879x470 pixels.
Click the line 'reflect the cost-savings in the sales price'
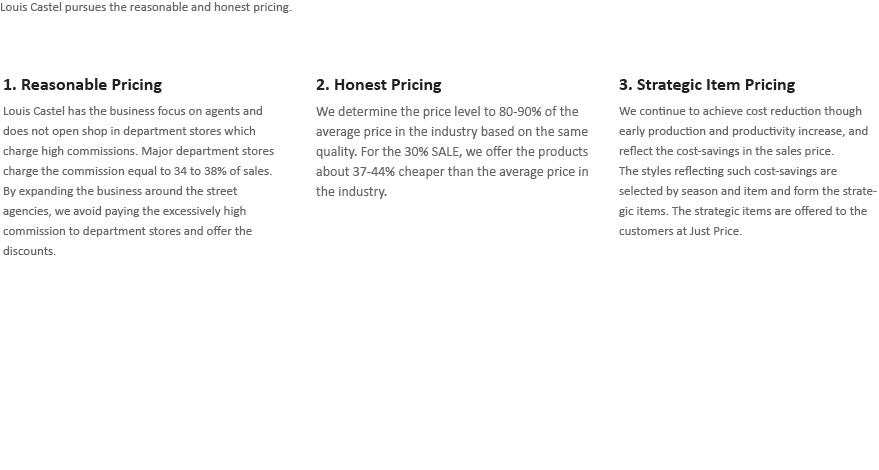coord(726,151)
